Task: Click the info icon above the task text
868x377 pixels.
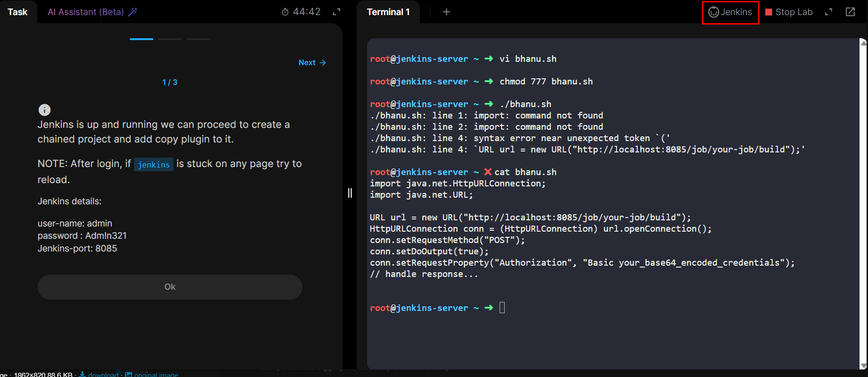Action: click(x=44, y=110)
